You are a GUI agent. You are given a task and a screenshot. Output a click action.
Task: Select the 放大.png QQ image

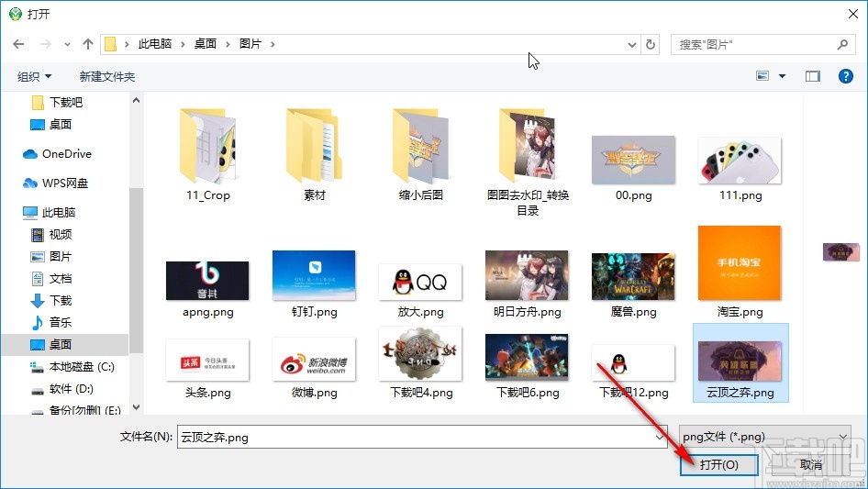click(421, 290)
